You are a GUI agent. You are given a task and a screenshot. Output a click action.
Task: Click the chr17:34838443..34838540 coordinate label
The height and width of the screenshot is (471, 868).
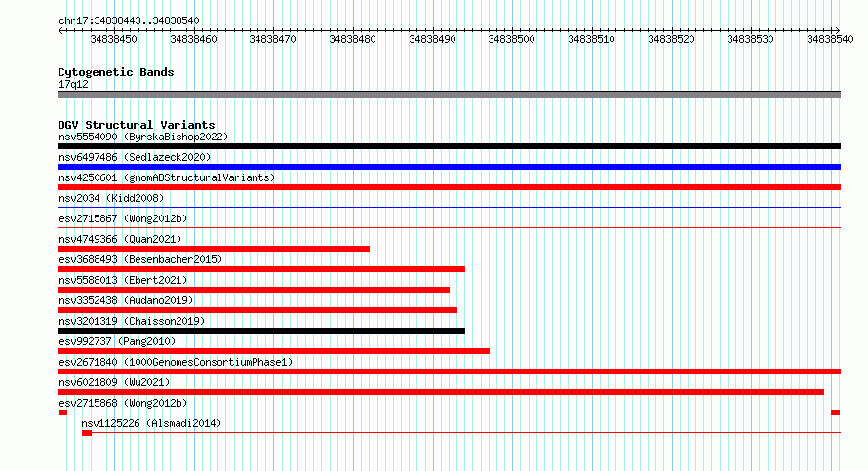129,20
